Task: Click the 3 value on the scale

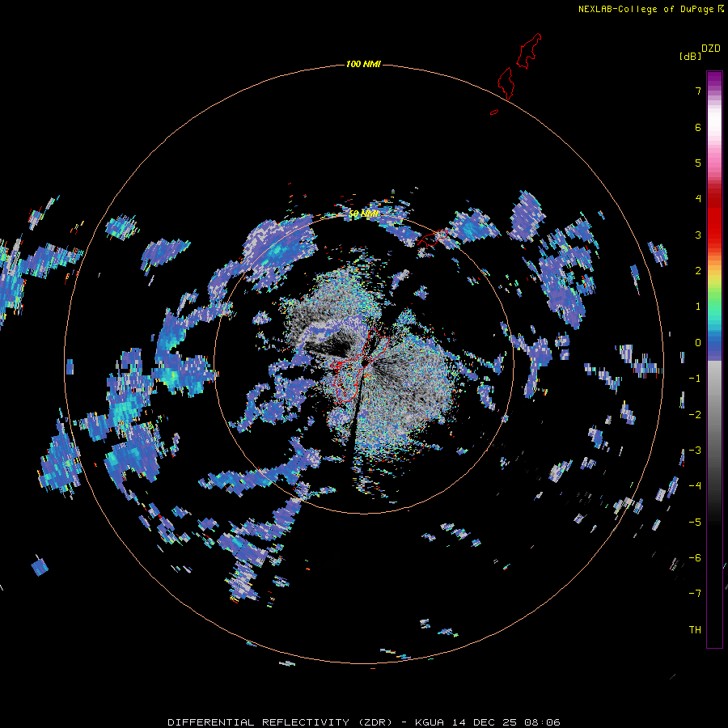Action: coord(698,235)
